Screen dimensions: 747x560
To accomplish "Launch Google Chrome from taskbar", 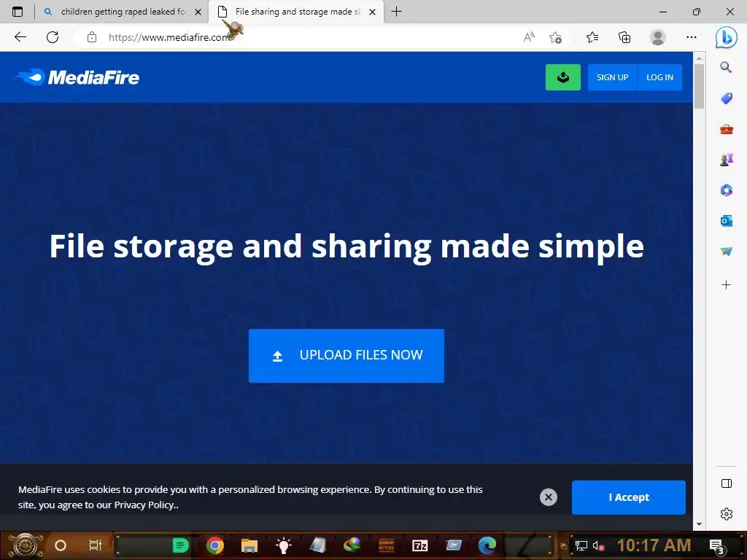I will click(x=215, y=545).
